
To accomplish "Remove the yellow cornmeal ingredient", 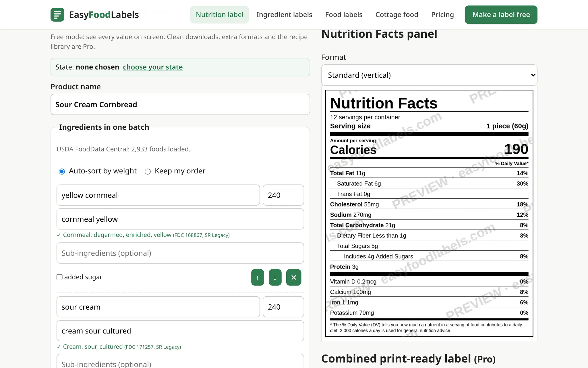I will tap(294, 277).
